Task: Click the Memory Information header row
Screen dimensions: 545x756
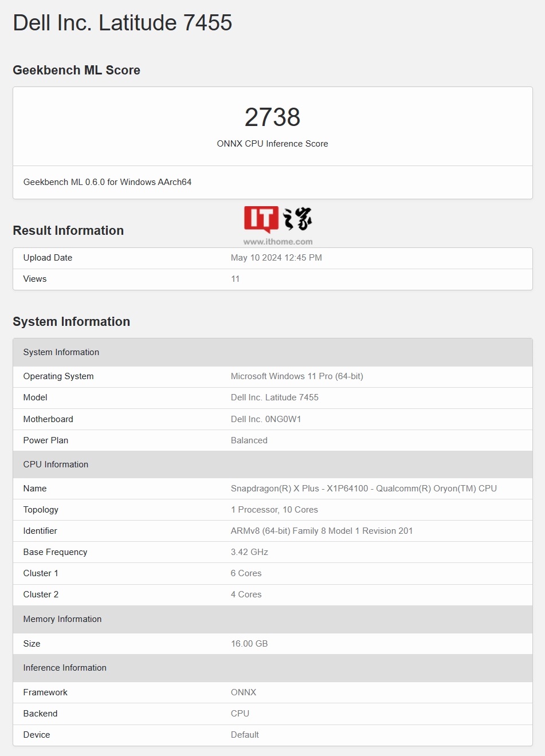Action: tap(273, 619)
